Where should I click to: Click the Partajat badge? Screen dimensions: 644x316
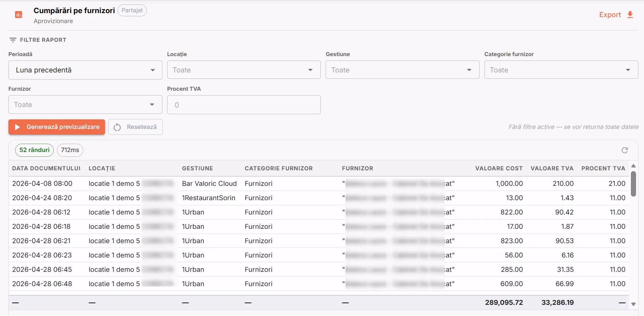pos(132,10)
